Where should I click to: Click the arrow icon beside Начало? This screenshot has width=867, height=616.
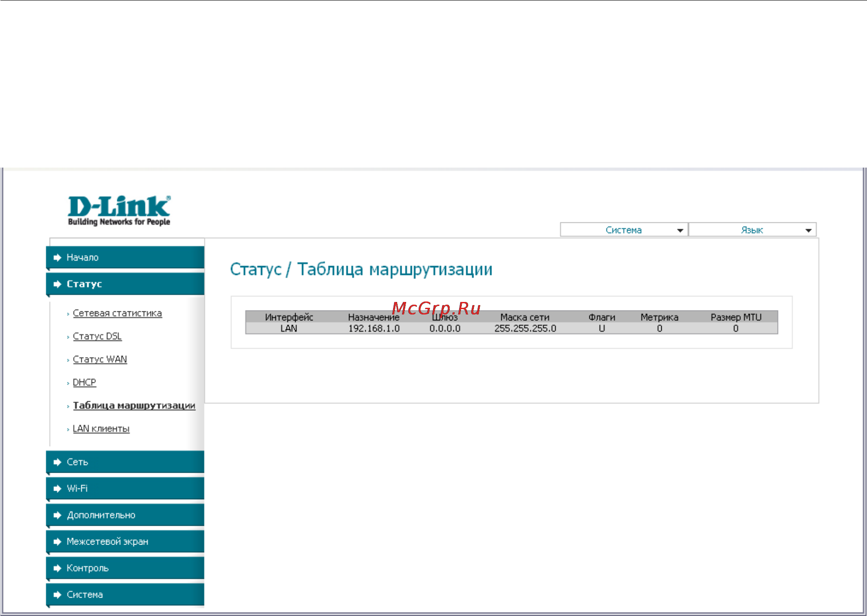[x=57, y=257]
